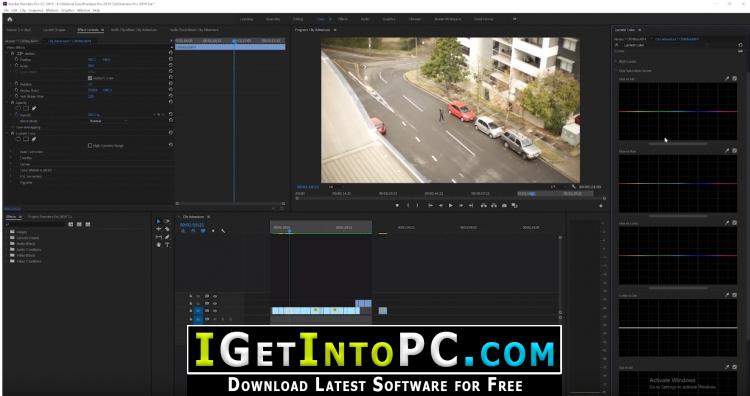Click the Export Frame camera icon
This screenshot has height=396, width=750.
(504, 205)
